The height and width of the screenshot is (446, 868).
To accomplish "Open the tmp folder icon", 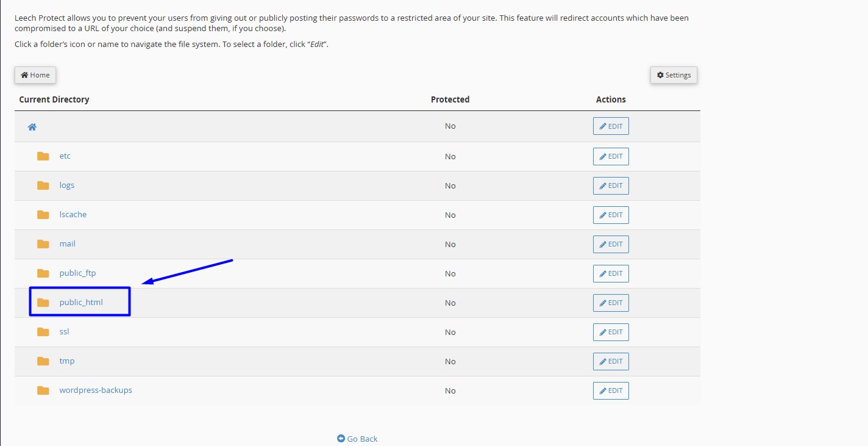I will [x=43, y=361].
